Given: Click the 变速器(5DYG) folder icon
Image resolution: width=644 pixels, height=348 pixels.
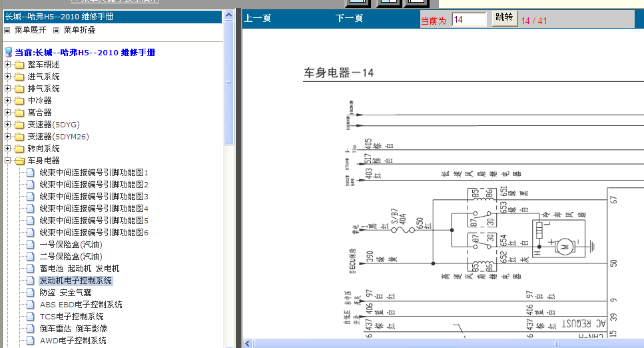Looking at the screenshot, I should [19, 125].
